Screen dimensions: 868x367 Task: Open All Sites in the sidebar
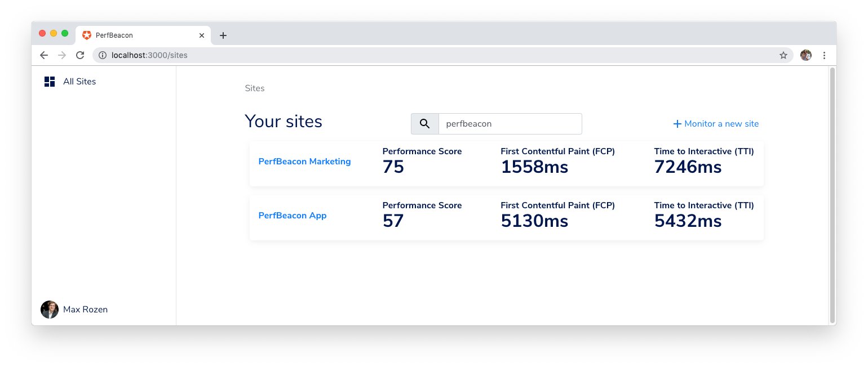[x=79, y=82]
